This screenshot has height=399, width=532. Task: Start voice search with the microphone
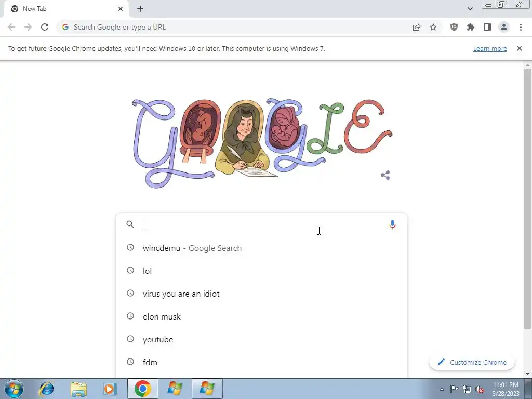(392, 224)
